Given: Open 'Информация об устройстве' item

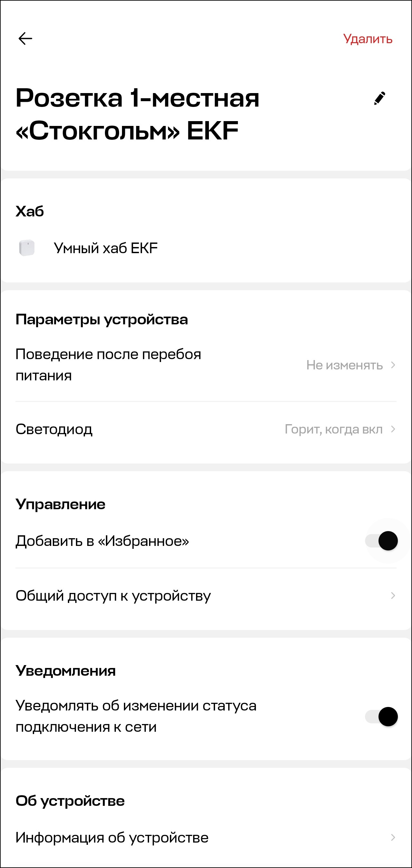Looking at the screenshot, I should [x=112, y=837].
